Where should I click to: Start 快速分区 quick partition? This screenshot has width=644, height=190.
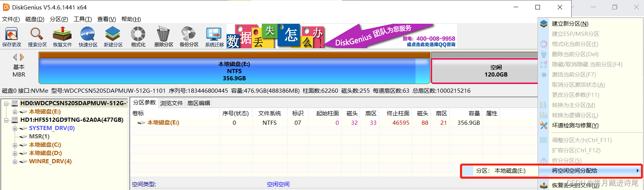click(x=88, y=37)
